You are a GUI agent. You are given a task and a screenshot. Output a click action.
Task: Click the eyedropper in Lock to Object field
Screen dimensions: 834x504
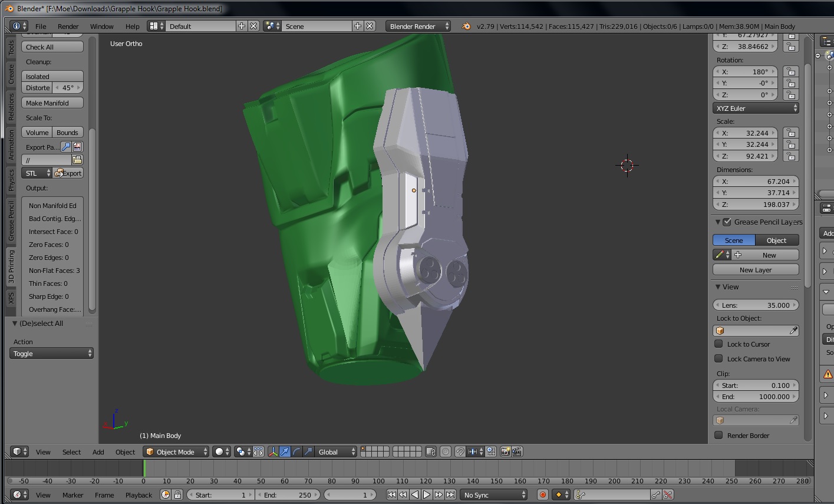pyautogui.click(x=793, y=331)
